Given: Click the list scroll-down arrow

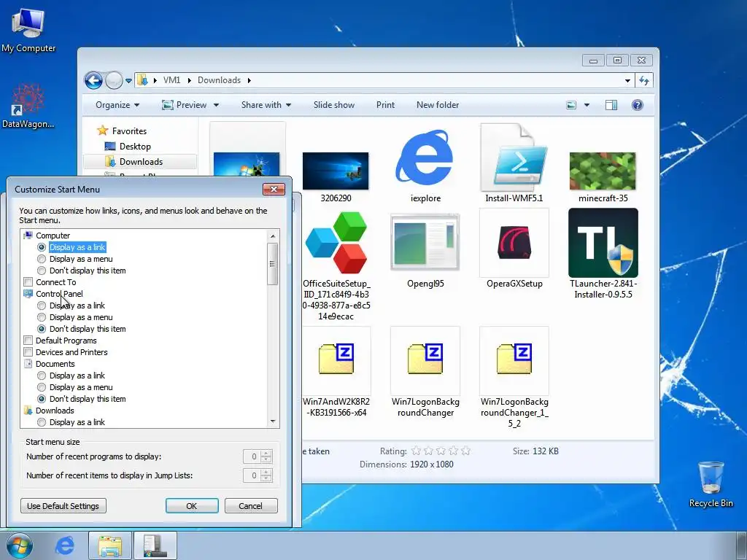Looking at the screenshot, I should (273, 421).
